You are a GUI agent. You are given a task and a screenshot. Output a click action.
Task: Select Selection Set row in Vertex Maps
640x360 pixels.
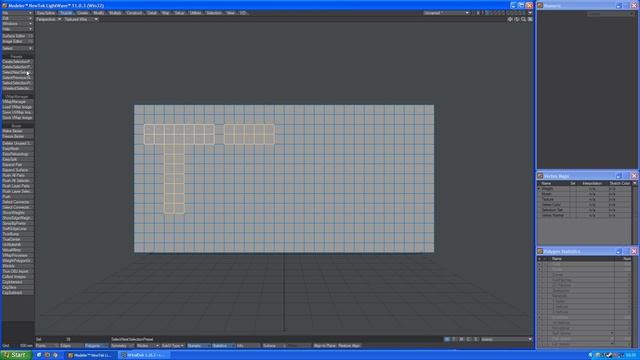coord(584,210)
